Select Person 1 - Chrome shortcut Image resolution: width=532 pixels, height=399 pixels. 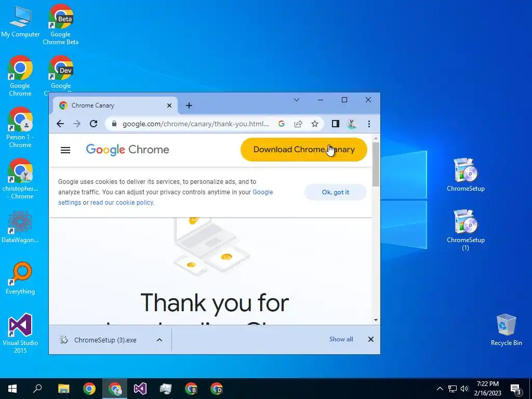(20, 128)
